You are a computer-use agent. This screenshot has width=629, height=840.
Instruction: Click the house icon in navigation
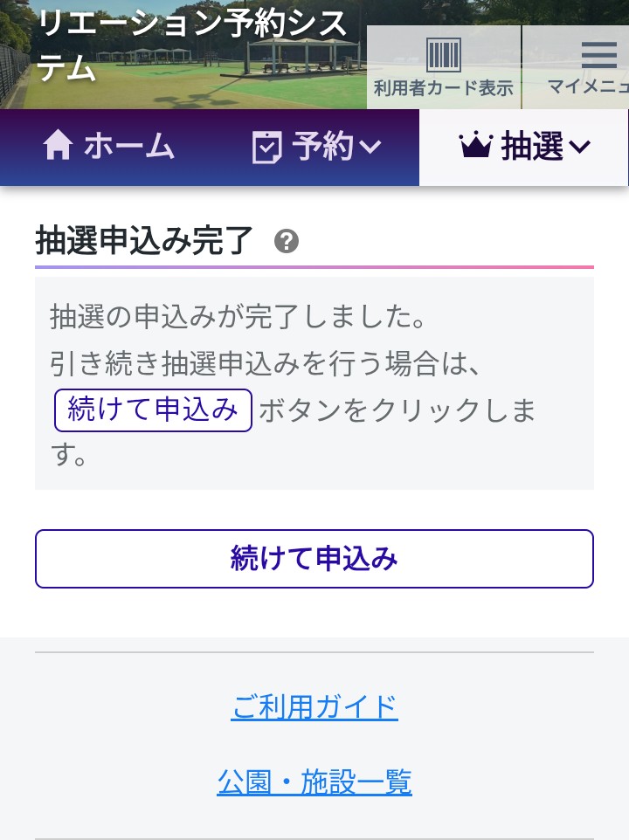58,147
